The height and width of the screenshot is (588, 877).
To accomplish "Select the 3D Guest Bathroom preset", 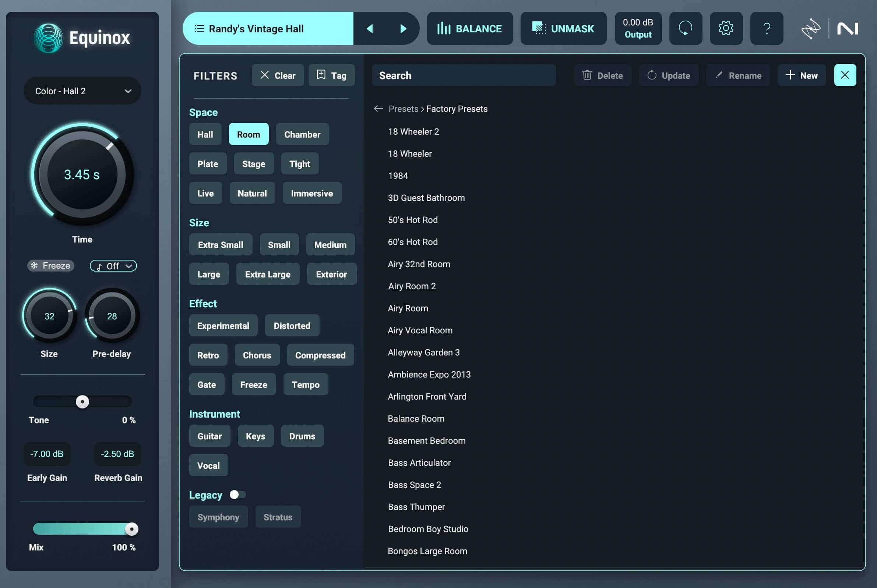I will [426, 198].
